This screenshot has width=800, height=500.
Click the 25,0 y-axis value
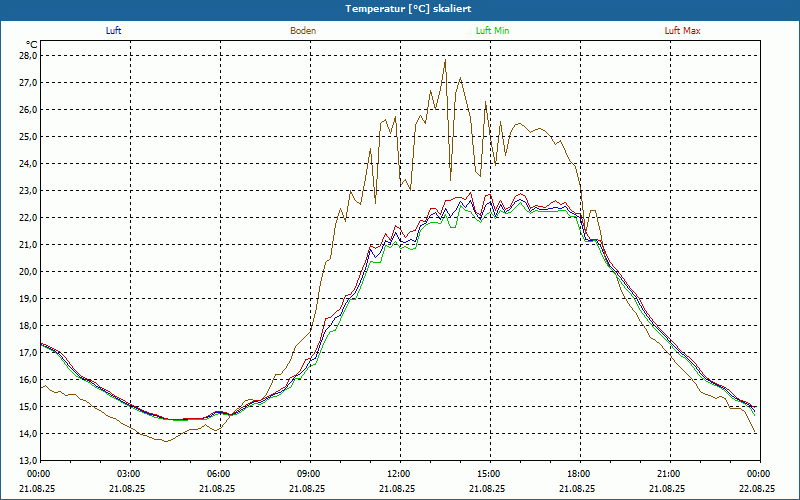[x=29, y=137]
